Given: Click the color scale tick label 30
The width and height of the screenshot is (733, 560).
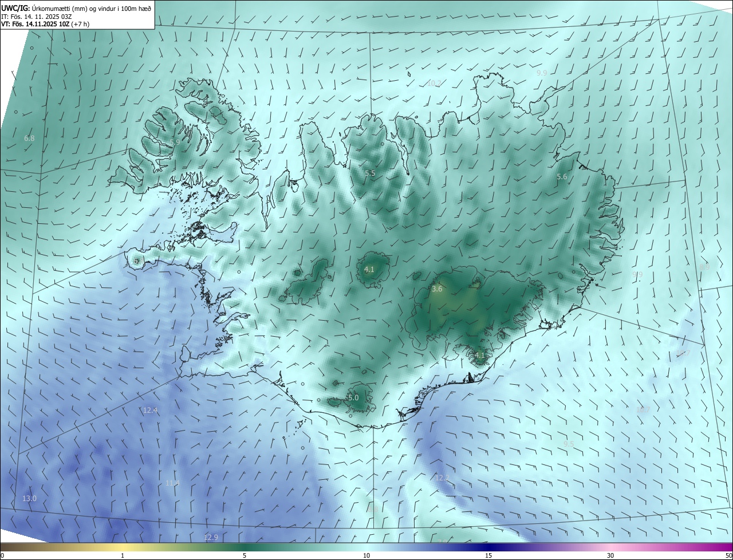Looking at the screenshot, I should click(x=610, y=555).
